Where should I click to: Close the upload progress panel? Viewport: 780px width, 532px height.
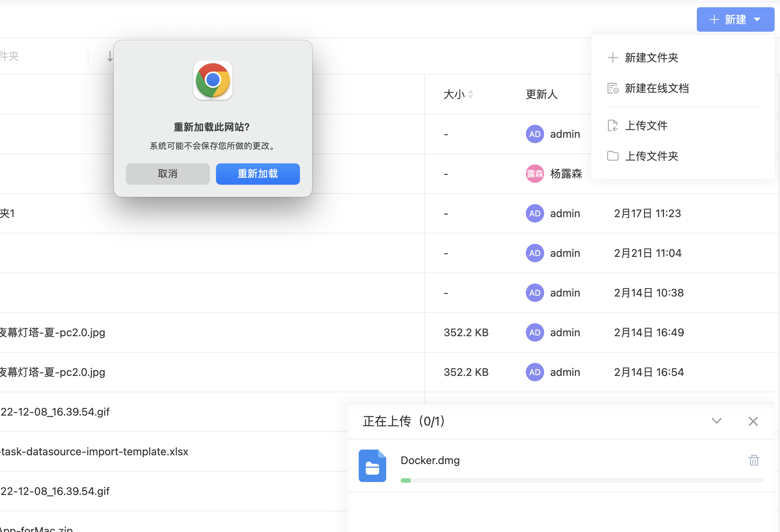pos(753,421)
